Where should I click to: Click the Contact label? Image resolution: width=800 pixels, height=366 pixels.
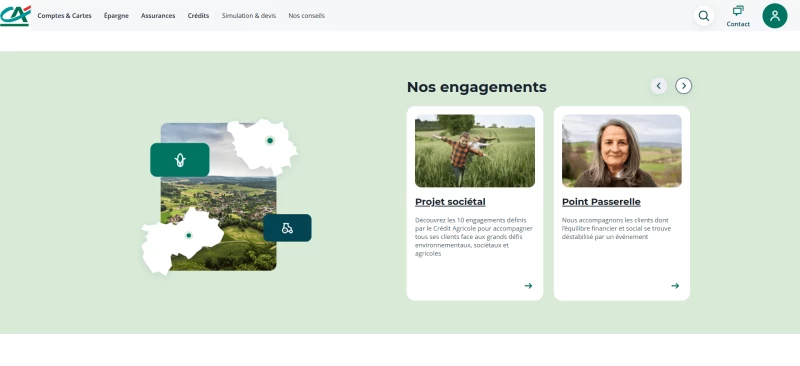point(738,24)
